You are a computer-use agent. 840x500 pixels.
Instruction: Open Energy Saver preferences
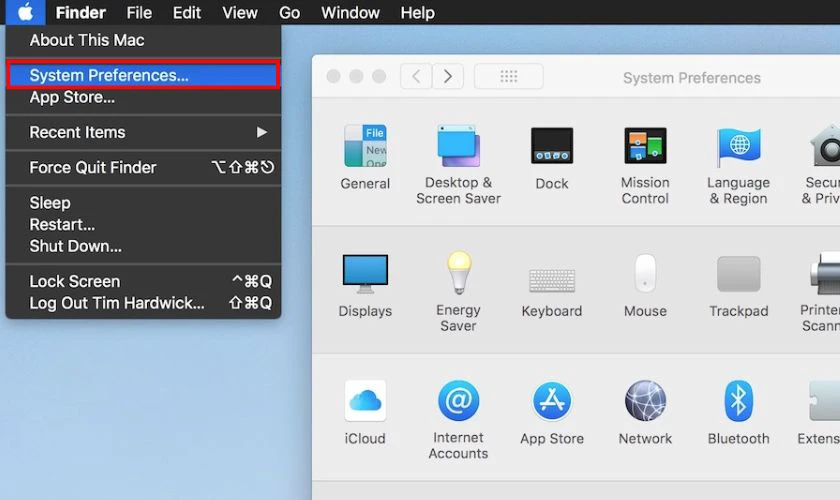[x=459, y=292]
